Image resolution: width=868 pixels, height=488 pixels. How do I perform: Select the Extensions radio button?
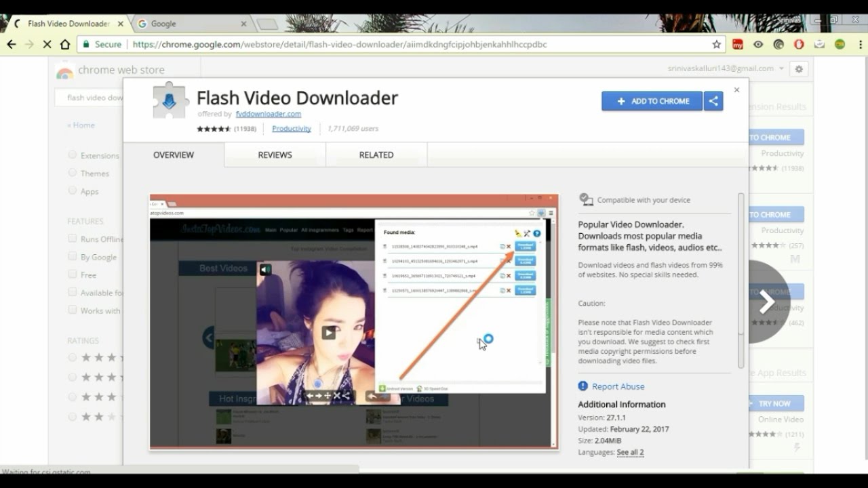[73, 155]
